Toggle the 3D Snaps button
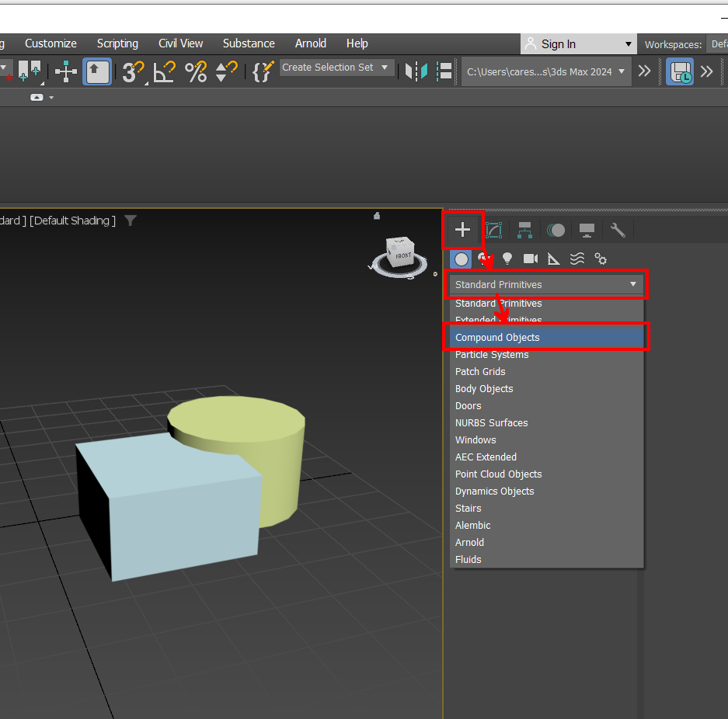 pos(134,72)
